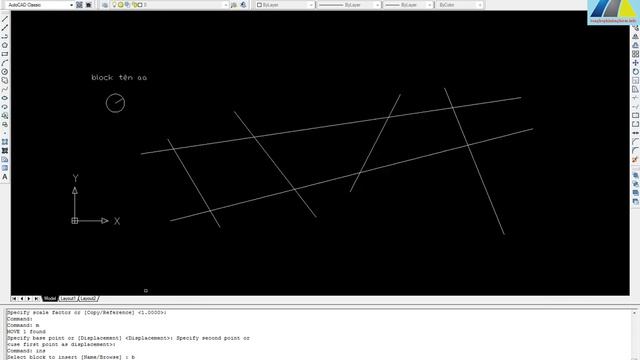Select the Chamfer modify tool
640x360 pixels.
(636, 142)
